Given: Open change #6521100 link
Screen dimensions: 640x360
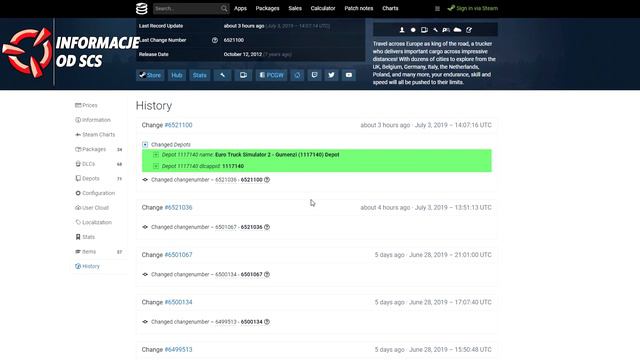Looking at the screenshot, I should [178, 125].
